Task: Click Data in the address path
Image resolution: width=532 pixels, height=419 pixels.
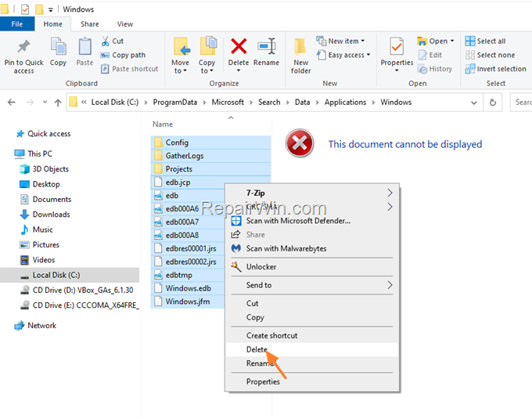Action: point(302,102)
